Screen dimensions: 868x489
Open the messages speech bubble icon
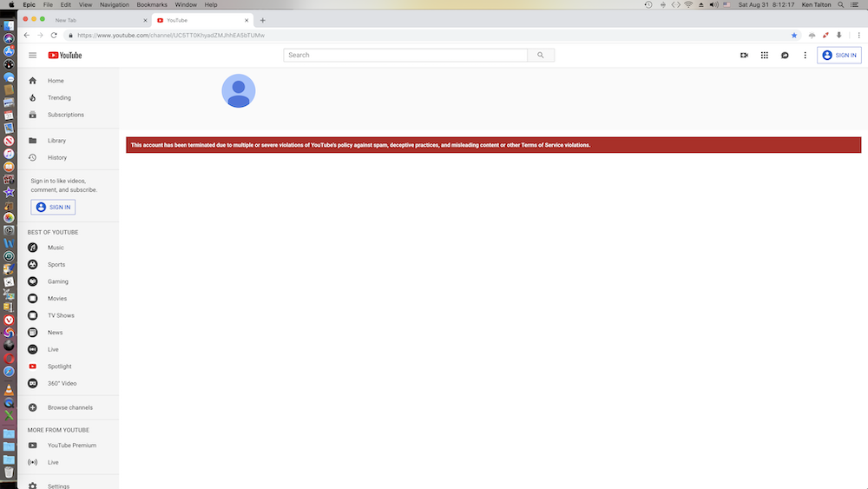[x=785, y=55]
